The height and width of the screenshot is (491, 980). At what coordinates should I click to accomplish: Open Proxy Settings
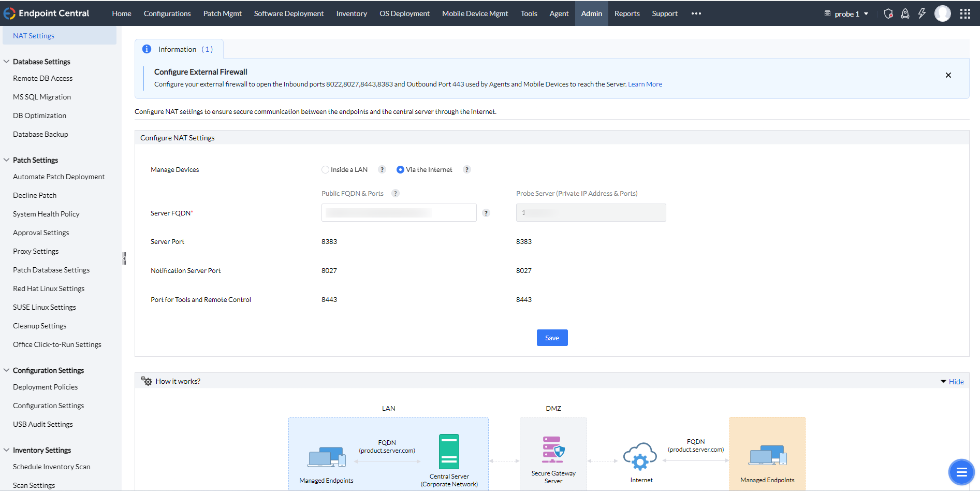coord(36,251)
